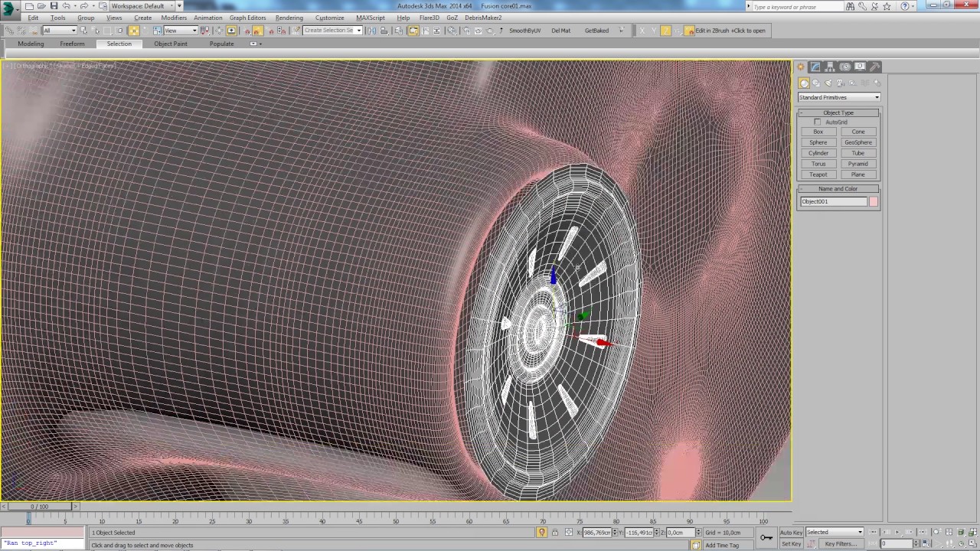Image resolution: width=980 pixels, height=551 pixels.
Task: Click the Open File folder icon
Action: point(41,6)
